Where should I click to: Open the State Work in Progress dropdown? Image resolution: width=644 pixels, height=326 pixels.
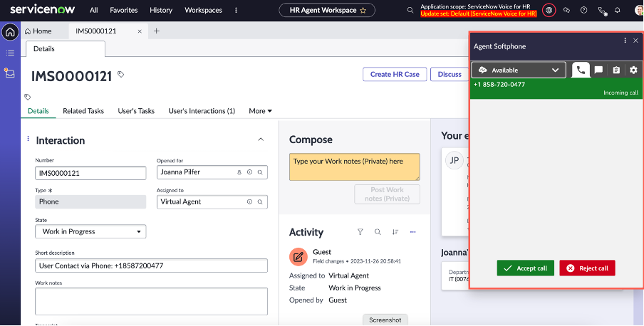(90, 231)
